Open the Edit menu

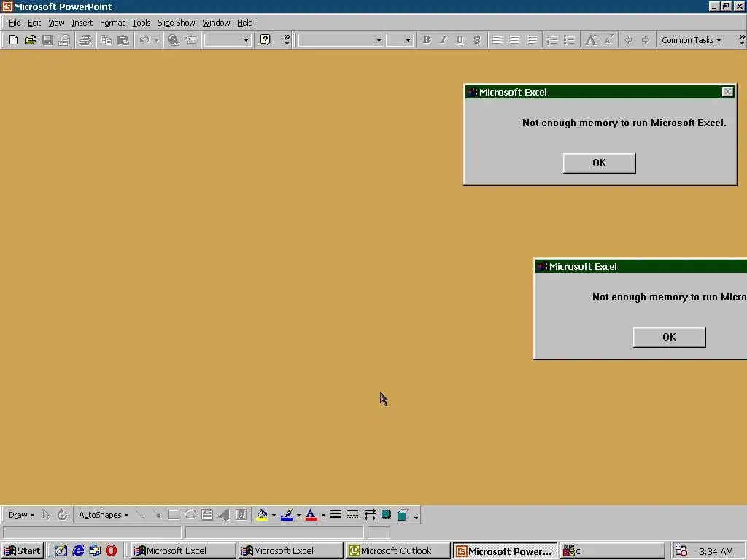[34, 23]
